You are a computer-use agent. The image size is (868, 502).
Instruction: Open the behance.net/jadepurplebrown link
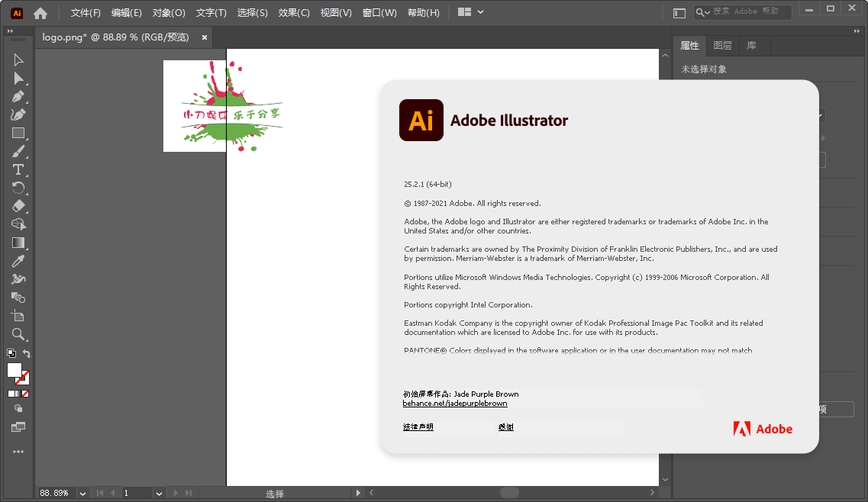(x=455, y=403)
